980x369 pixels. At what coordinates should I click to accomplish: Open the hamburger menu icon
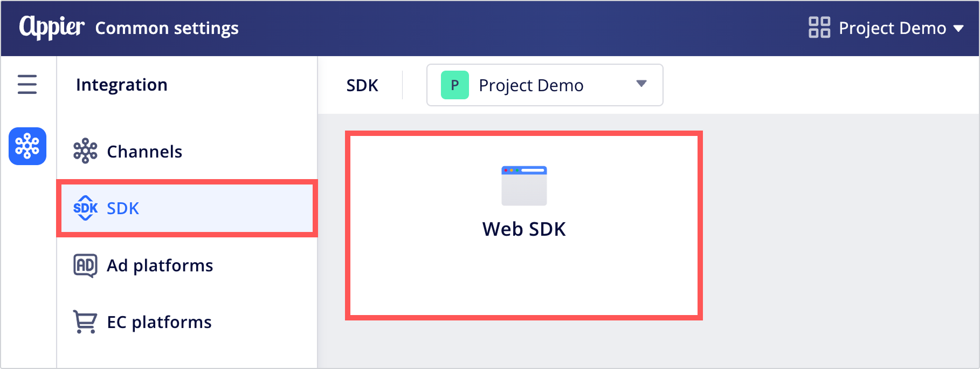point(27,85)
